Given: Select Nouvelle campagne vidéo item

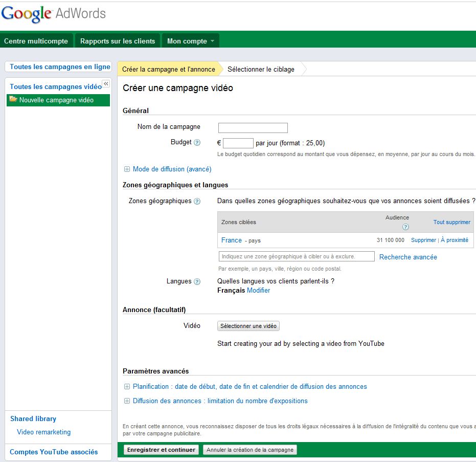Looking at the screenshot, I should click(58, 100).
